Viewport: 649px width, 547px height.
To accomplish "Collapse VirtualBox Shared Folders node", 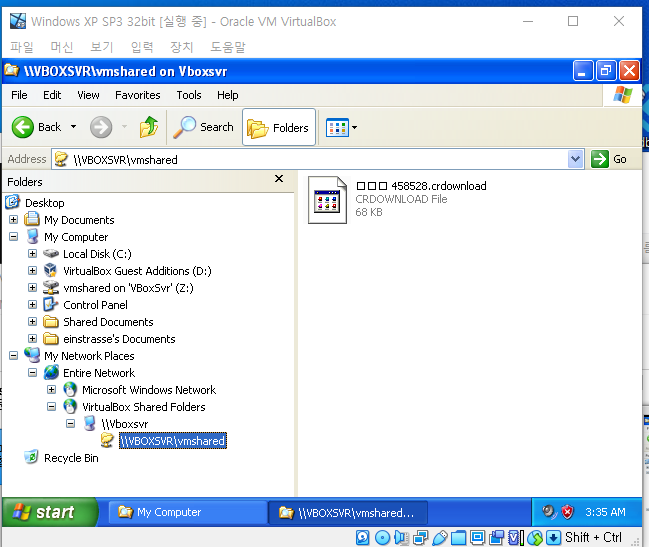I will 52,406.
